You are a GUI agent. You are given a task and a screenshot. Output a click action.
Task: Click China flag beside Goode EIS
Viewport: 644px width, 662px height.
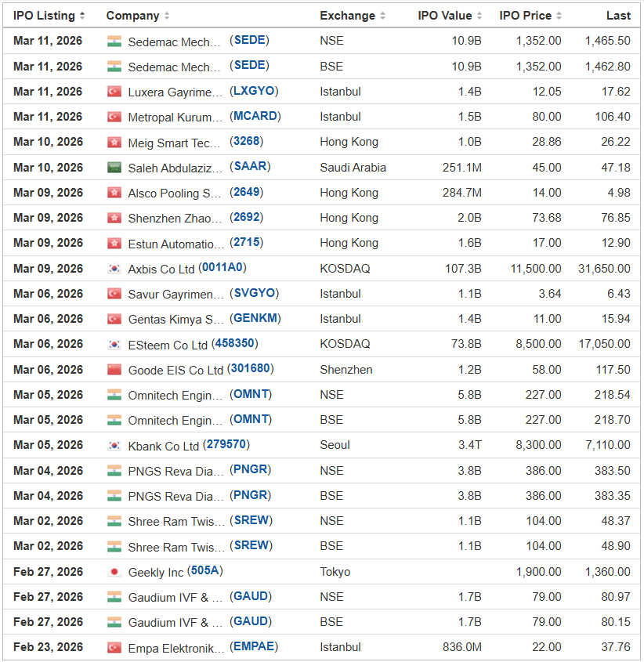pos(114,370)
